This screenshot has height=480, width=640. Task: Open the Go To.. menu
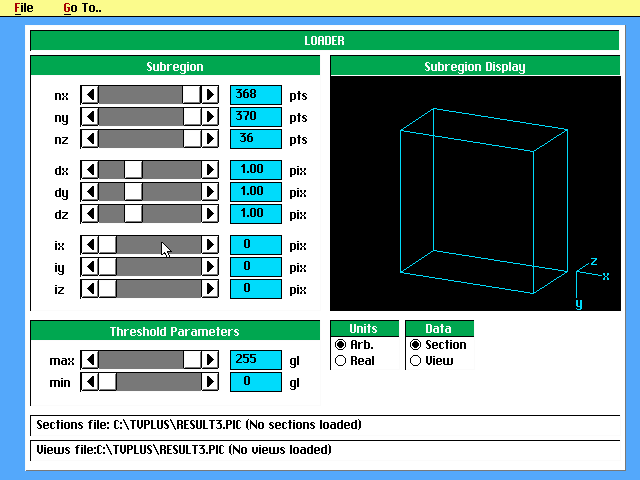pos(82,8)
